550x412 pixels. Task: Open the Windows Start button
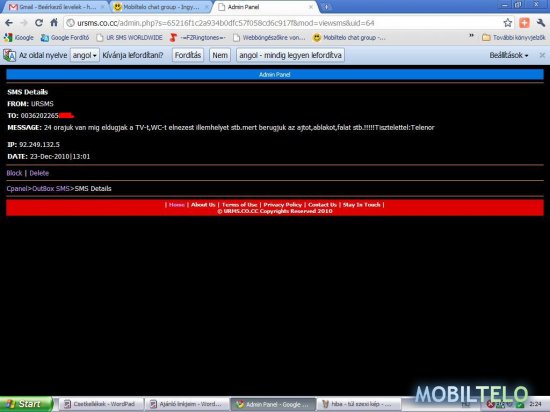click(26, 404)
